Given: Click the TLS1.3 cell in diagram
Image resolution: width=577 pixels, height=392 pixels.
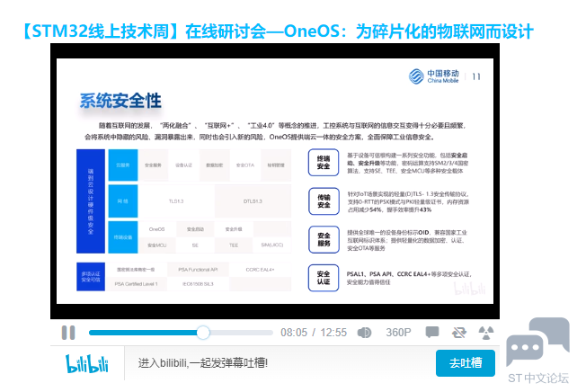Looking at the screenshot, I should 176,201.
